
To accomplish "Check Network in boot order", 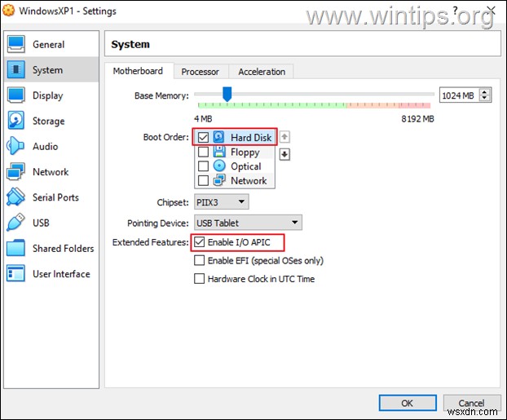I will tap(203, 180).
